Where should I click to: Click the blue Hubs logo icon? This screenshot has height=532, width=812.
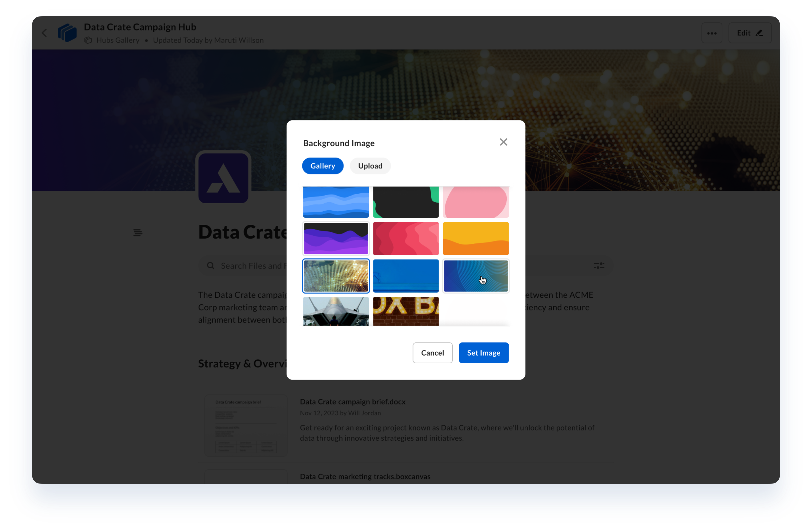tap(67, 33)
